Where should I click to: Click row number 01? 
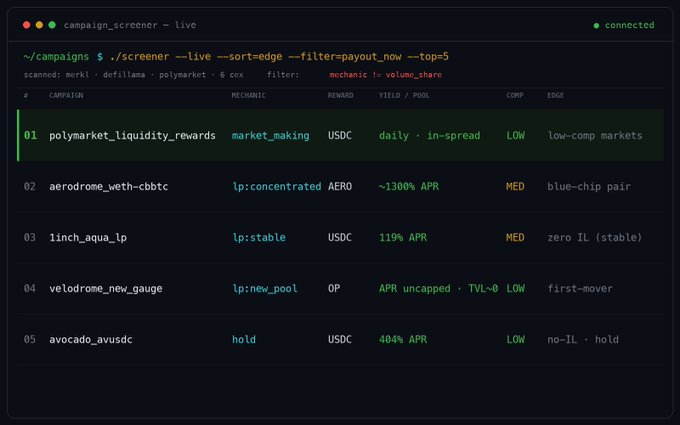tap(30, 135)
